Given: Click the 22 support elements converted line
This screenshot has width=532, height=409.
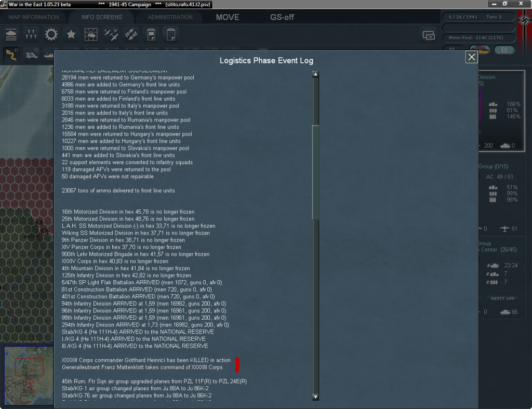Looking at the screenshot, I should [x=127, y=163].
